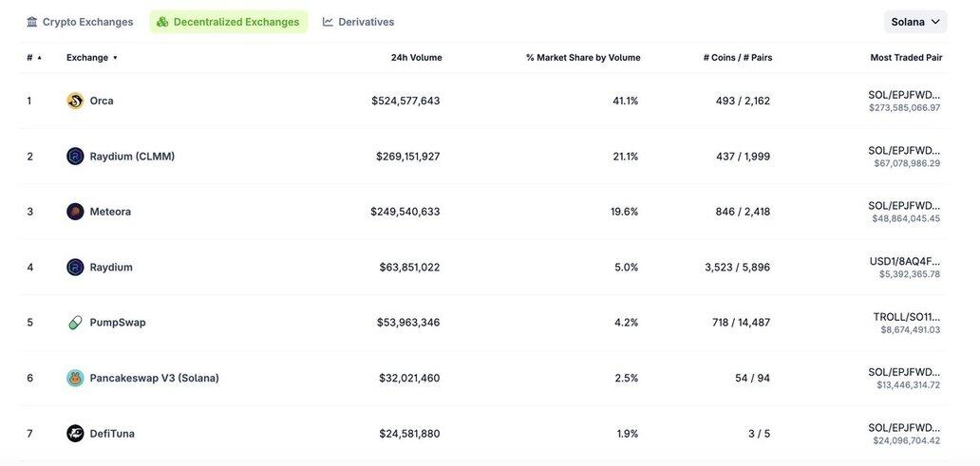Click the 5.0% market share value
The image size is (980, 466).
[627, 268]
